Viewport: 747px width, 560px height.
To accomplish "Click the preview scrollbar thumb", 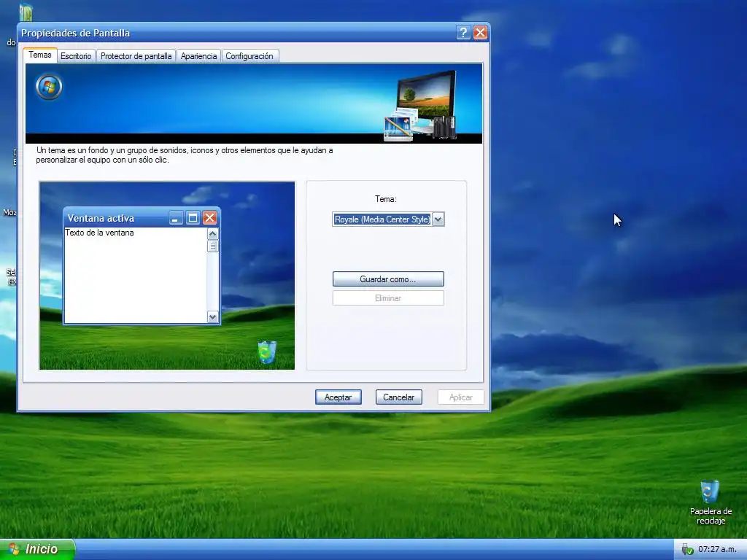I will tap(212, 246).
